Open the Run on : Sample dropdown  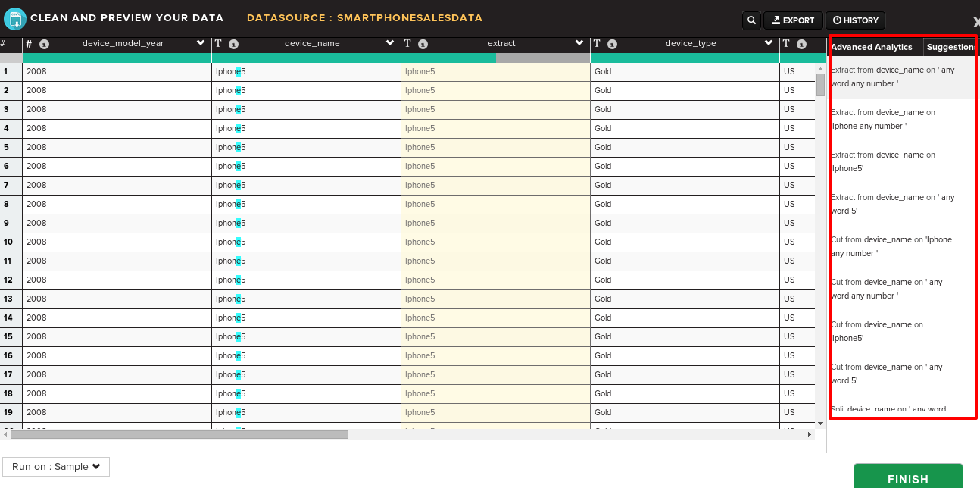click(56, 467)
